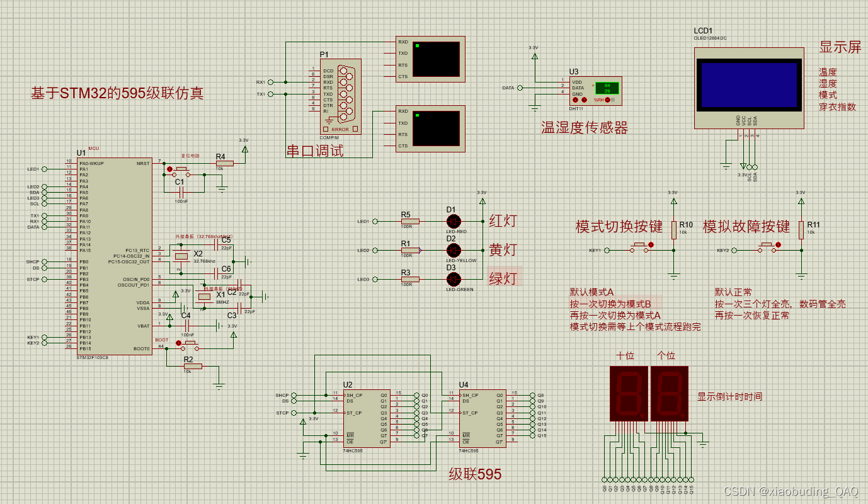Toggle the DHT11 %RH selector button
This screenshot has height=504, width=868.
click(608, 100)
